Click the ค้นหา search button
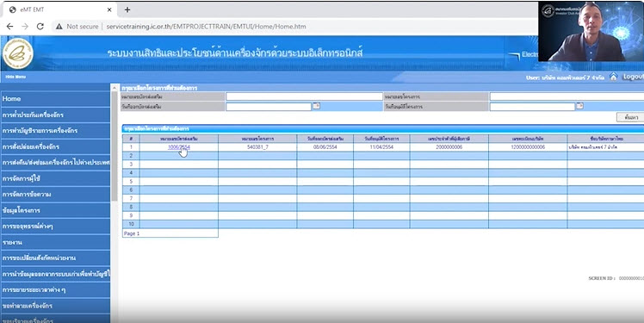 [x=630, y=117]
